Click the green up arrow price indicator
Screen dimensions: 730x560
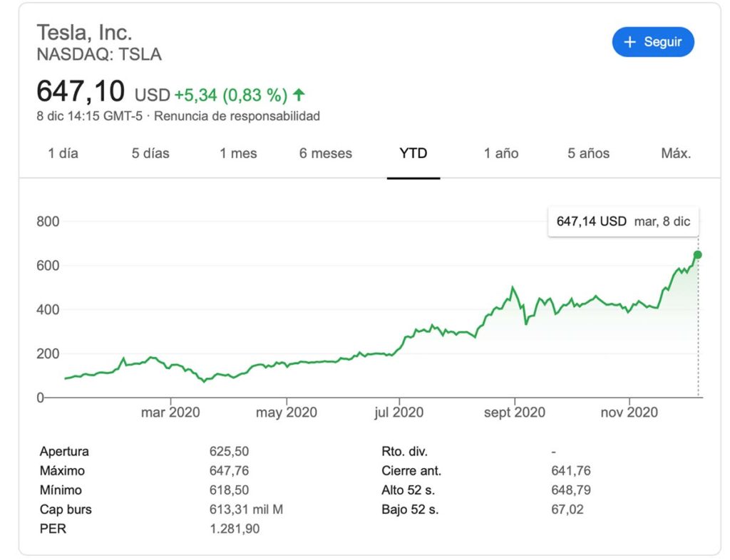[299, 94]
